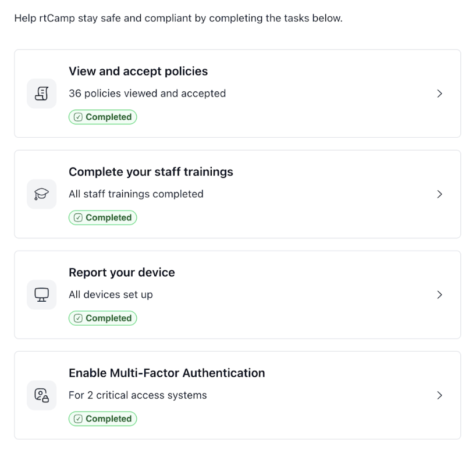Image resolution: width=476 pixels, height=457 pixels.
Task: Click Completed badge under Report your device
Action: tap(102, 318)
